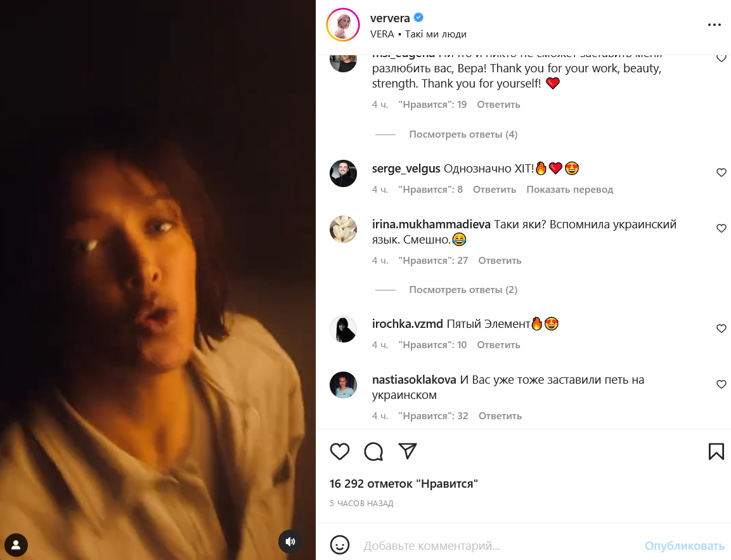This screenshot has width=731, height=560.
Task: Share post via paper plane icon
Action: 408,451
